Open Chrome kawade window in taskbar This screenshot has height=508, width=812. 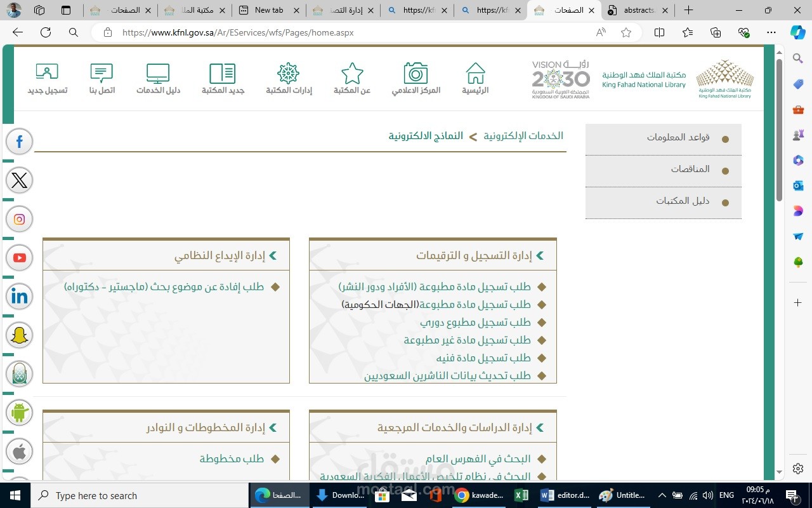tap(479, 495)
